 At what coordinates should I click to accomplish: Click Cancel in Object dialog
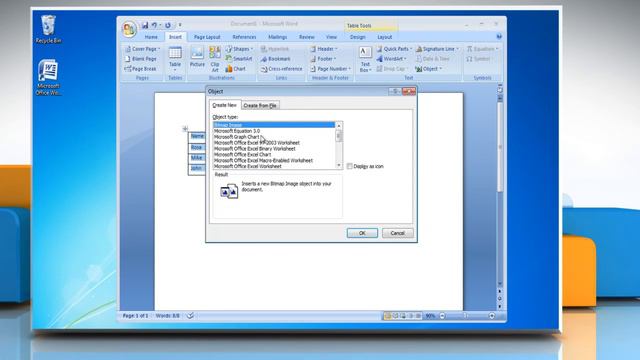pyautogui.click(x=398, y=233)
